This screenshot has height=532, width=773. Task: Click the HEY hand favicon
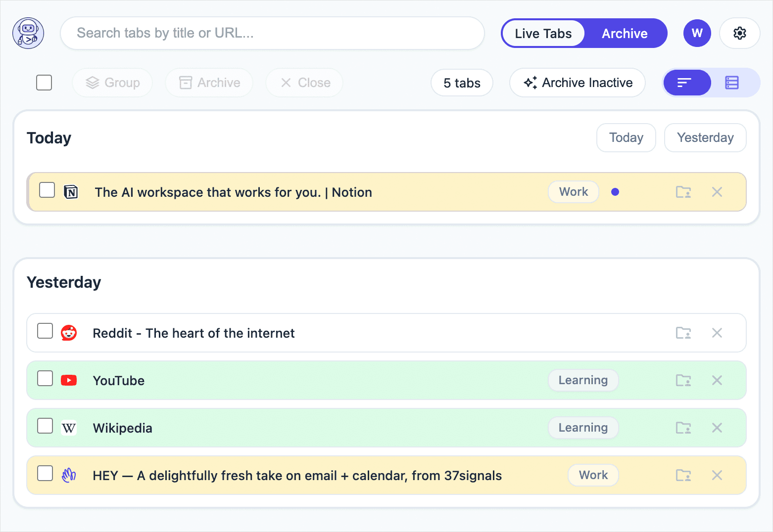69,475
